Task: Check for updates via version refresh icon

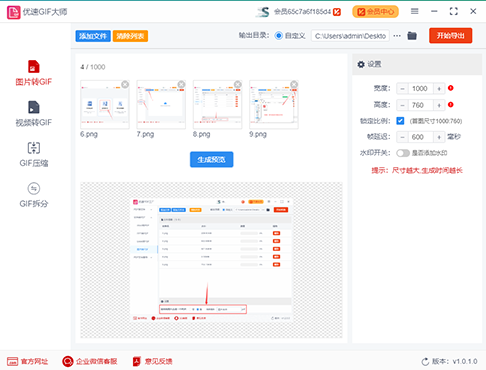Action: pyautogui.click(x=425, y=362)
